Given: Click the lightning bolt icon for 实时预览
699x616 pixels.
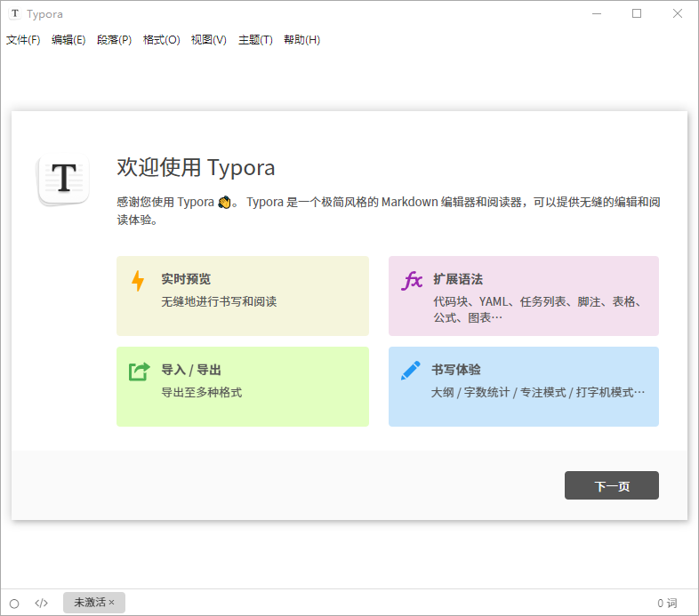Looking at the screenshot, I should tap(138, 281).
